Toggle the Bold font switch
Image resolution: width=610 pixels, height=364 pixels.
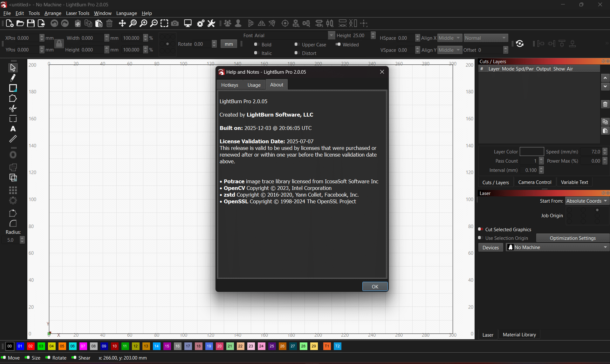[x=256, y=44]
